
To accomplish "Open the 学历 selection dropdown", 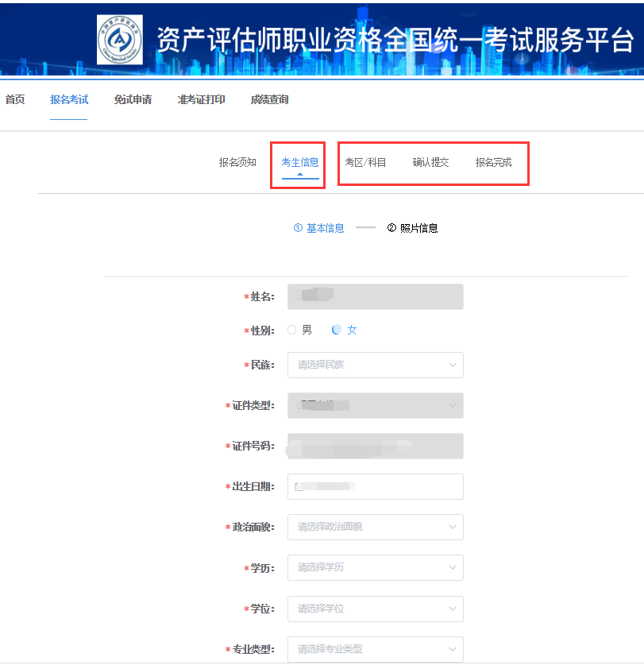I will tap(376, 567).
